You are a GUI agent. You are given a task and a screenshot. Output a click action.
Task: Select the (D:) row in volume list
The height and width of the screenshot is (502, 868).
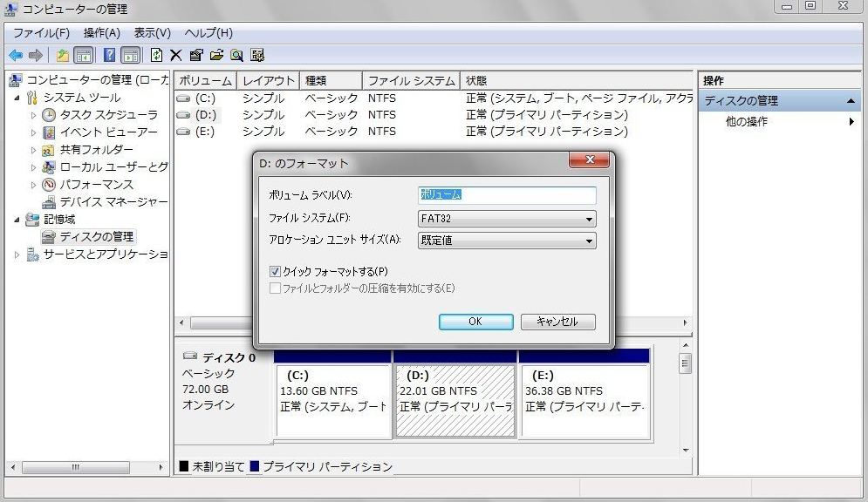click(x=434, y=115)
